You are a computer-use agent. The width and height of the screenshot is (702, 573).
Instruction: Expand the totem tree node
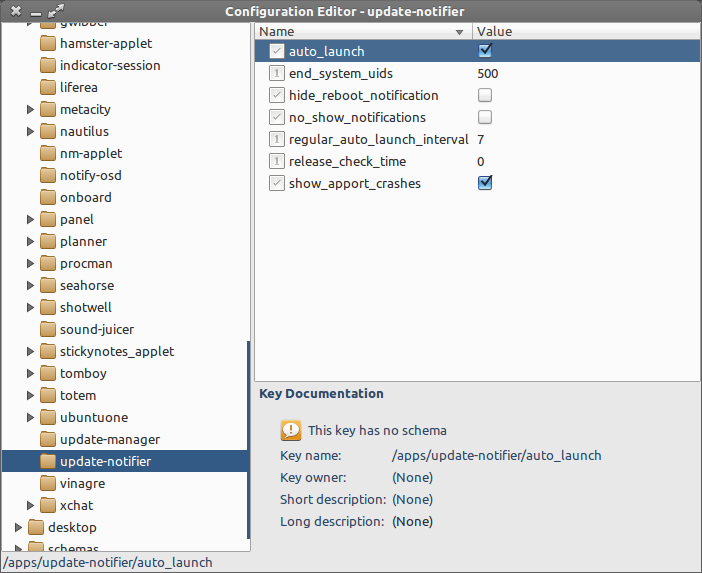tap(30, 395)
